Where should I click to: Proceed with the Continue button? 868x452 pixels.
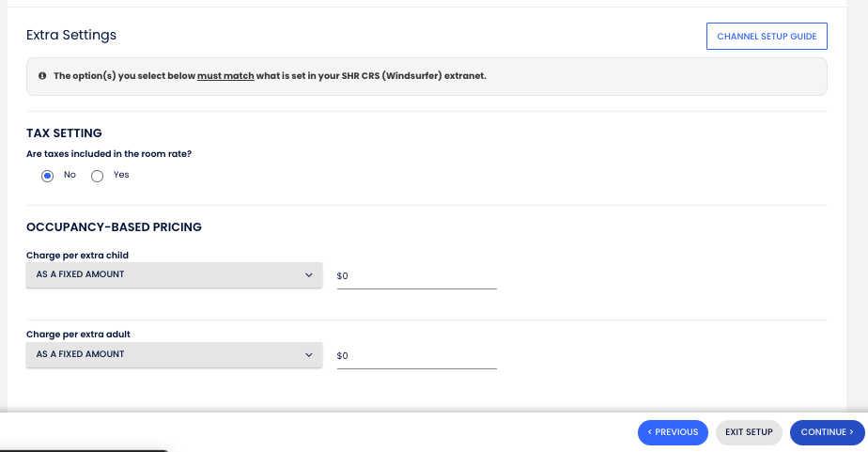(827, 432)
